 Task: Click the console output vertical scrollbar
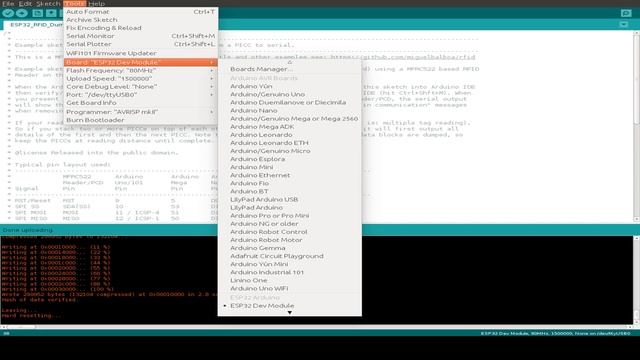[x=636, y=280]
